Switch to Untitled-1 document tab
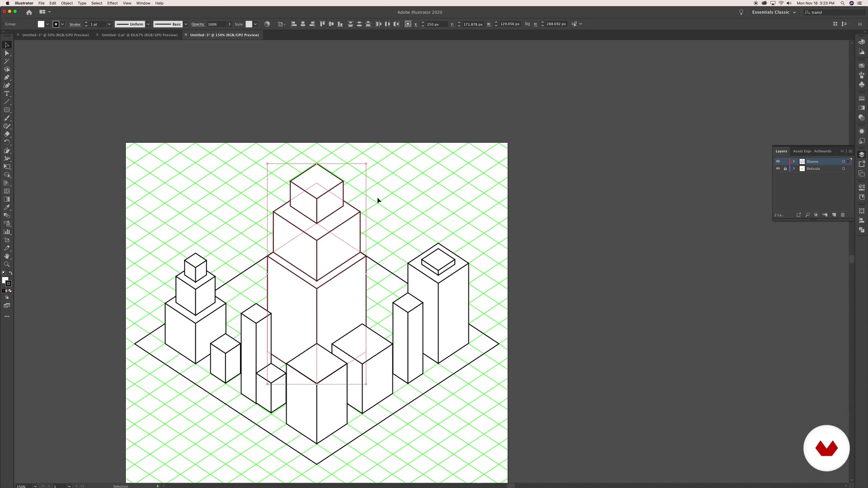 pos(56,35)
